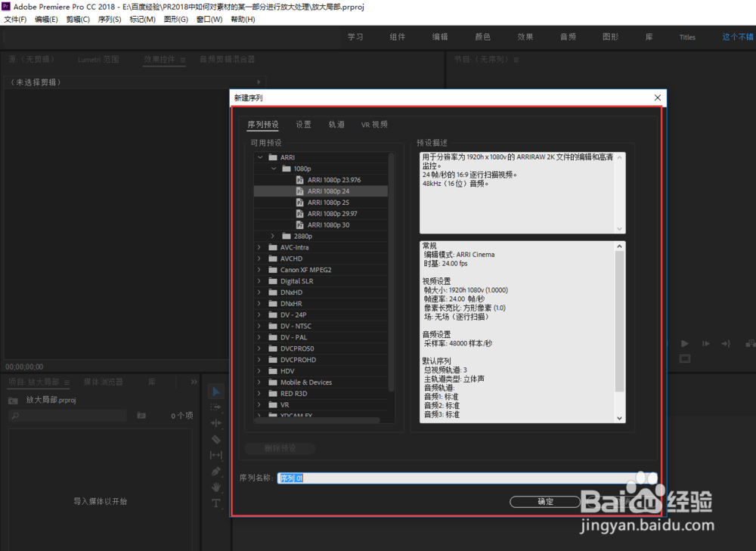
Task: Click the project file bin icon
Action: (x=13, y=400)
